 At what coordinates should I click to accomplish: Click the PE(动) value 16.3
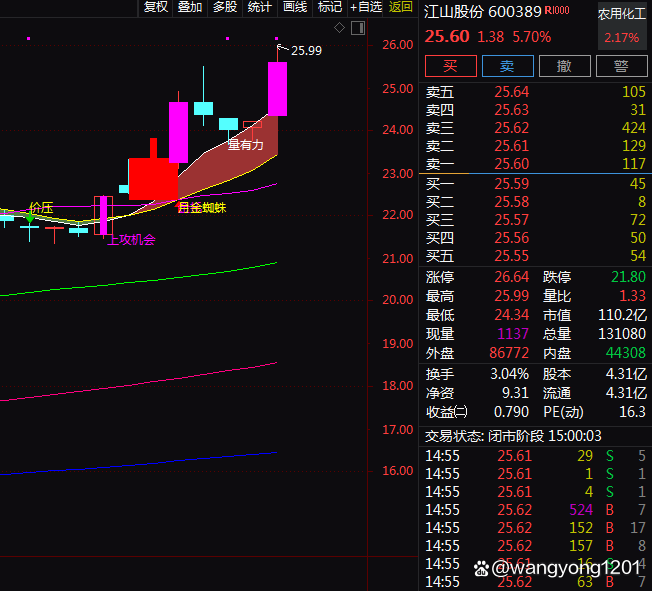click(x=632, y=412)
